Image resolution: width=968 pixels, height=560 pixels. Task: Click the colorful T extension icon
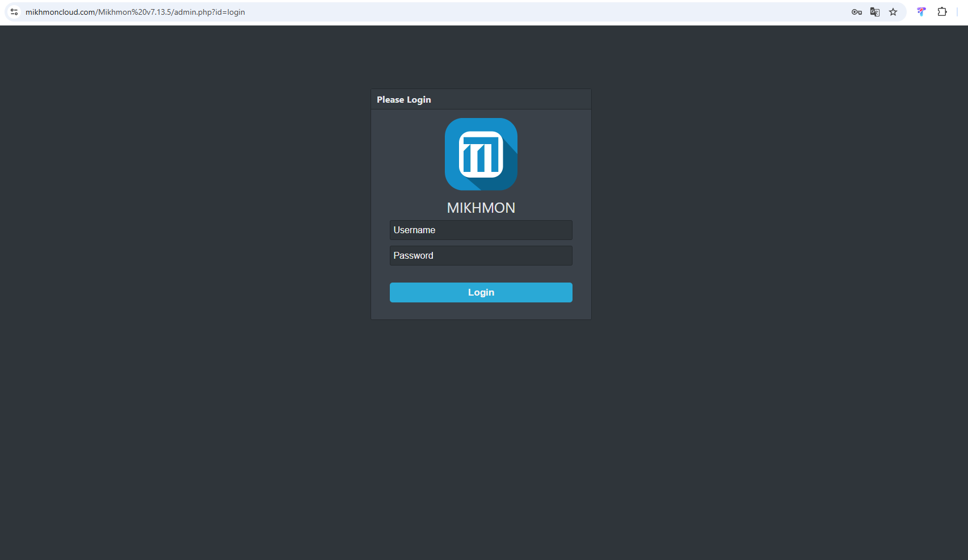click(921, 12)
